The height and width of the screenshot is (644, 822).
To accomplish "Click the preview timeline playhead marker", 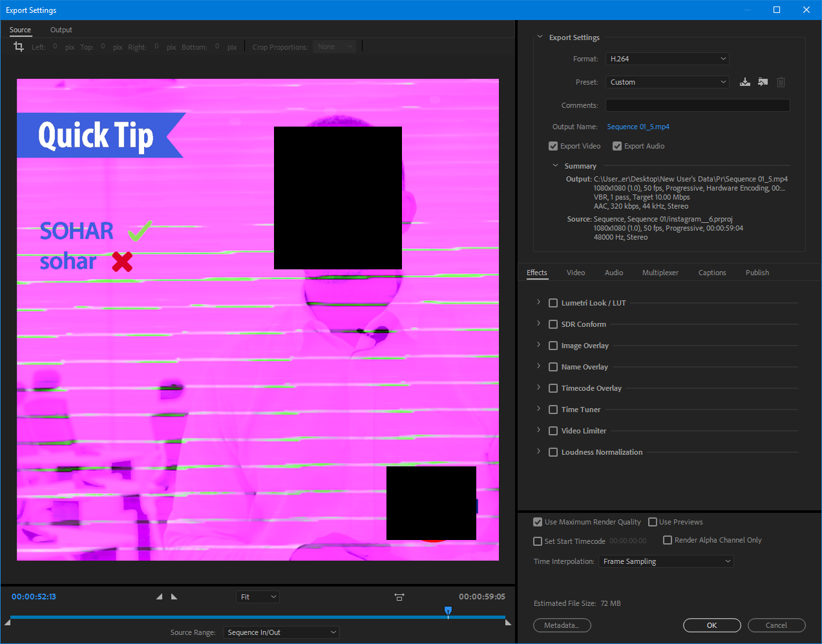I will (x=448, y=610).
